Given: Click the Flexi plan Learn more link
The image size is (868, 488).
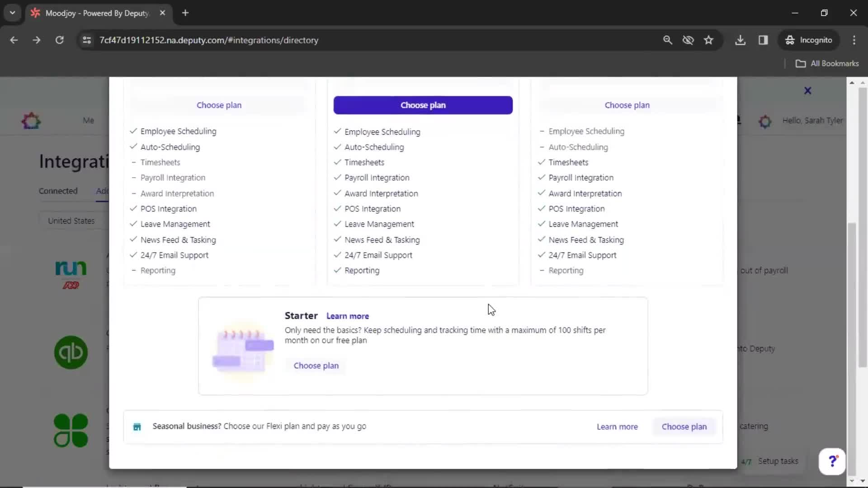Looking at the screenshot, I should point(617,427).
